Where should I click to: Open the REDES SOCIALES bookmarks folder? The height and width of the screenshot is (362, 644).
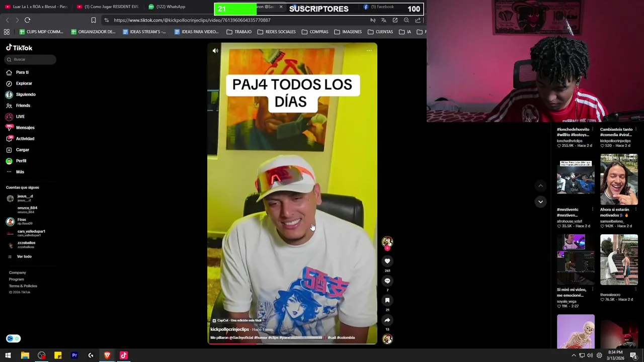276,32
